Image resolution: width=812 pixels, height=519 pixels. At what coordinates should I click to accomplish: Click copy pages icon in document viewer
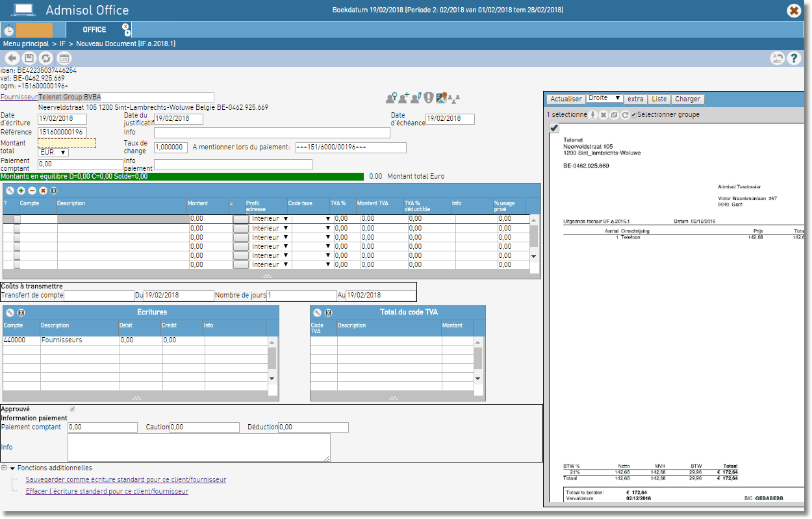click(614, 115)
